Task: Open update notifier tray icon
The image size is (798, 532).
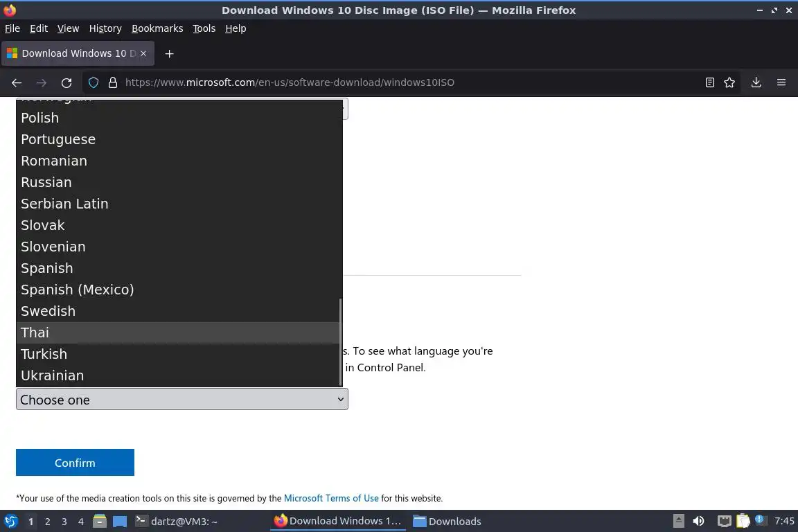Action: click(759, 520)
